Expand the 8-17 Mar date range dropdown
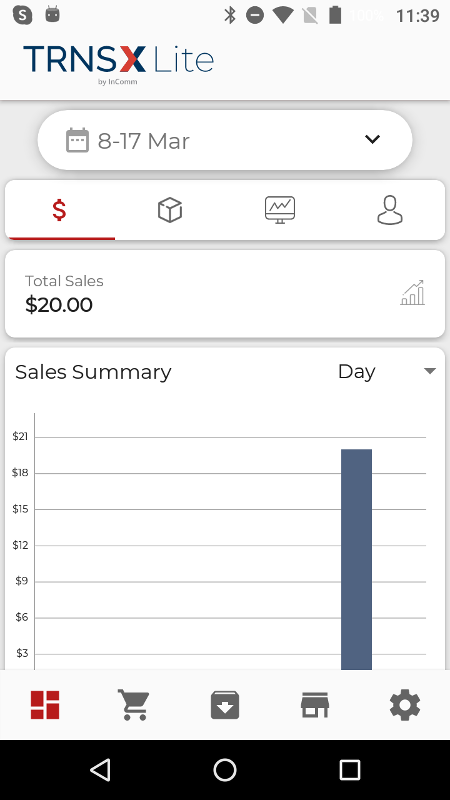The height and width of the screenshot is (800, 450). [225, 140]
